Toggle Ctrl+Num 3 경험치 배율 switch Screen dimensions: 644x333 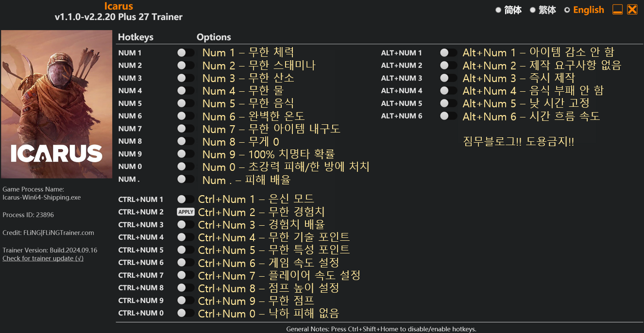click(x=186, y=224)
